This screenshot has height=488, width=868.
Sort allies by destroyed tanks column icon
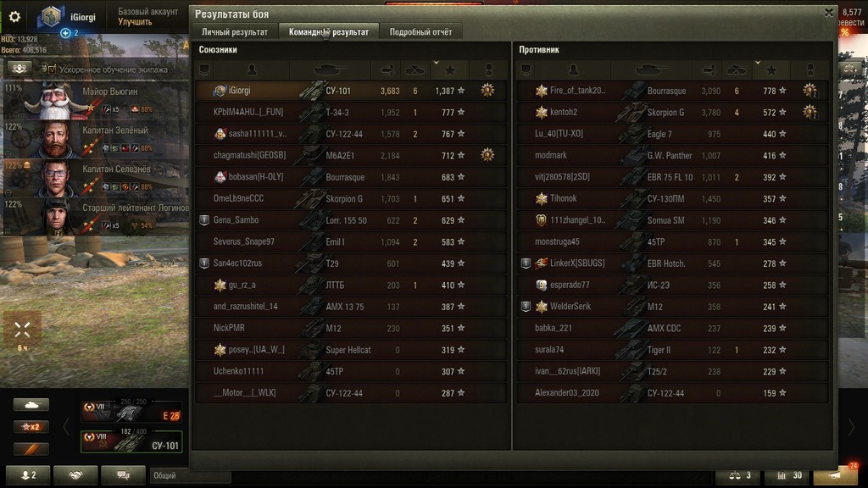point(415,69)
